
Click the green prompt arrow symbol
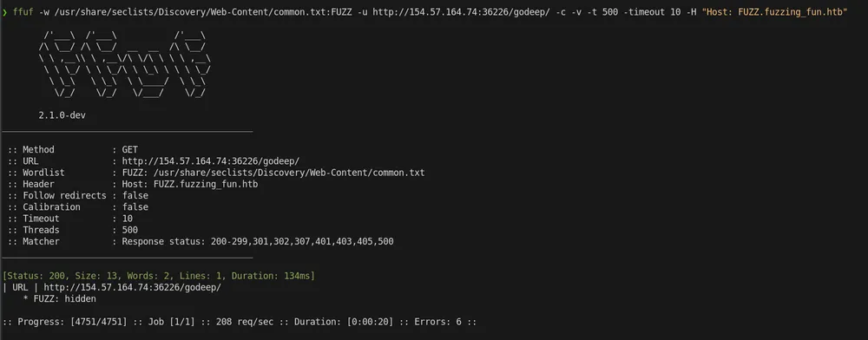click(5, 11)
